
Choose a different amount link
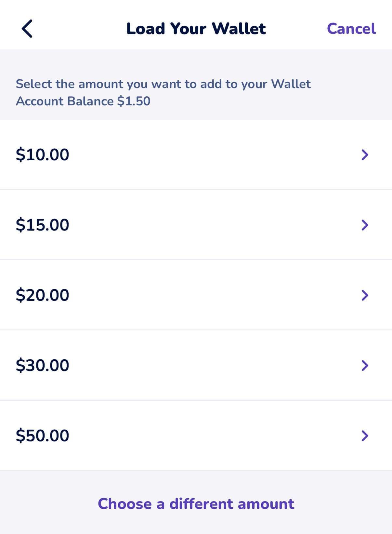[x=196, y=503]
